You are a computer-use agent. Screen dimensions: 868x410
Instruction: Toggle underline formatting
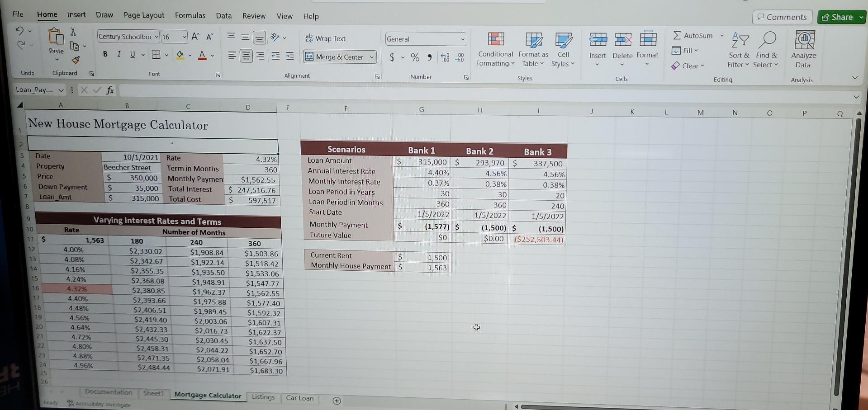(132, 54)
